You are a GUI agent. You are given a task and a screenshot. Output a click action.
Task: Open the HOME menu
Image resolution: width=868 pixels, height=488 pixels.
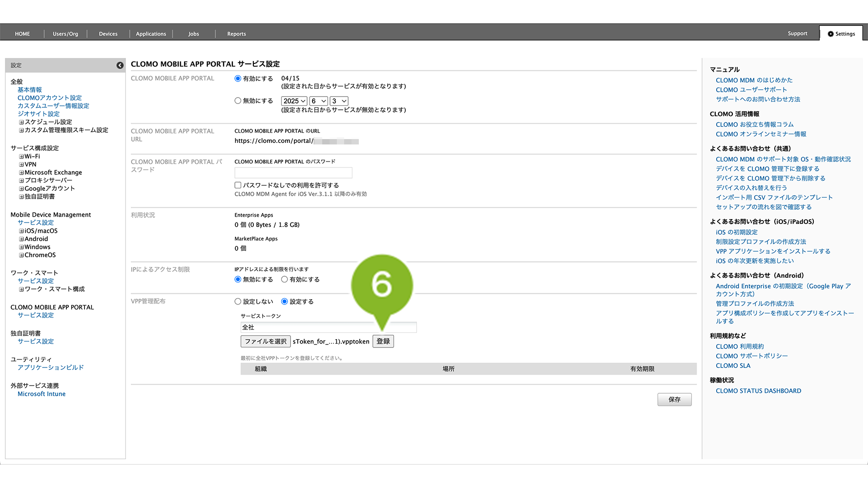(22, 34)
